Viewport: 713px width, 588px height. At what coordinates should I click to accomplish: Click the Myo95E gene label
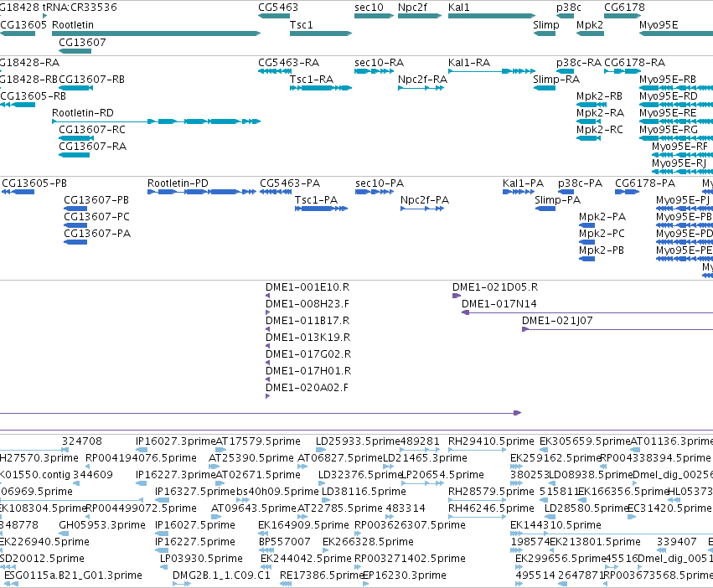659,25
